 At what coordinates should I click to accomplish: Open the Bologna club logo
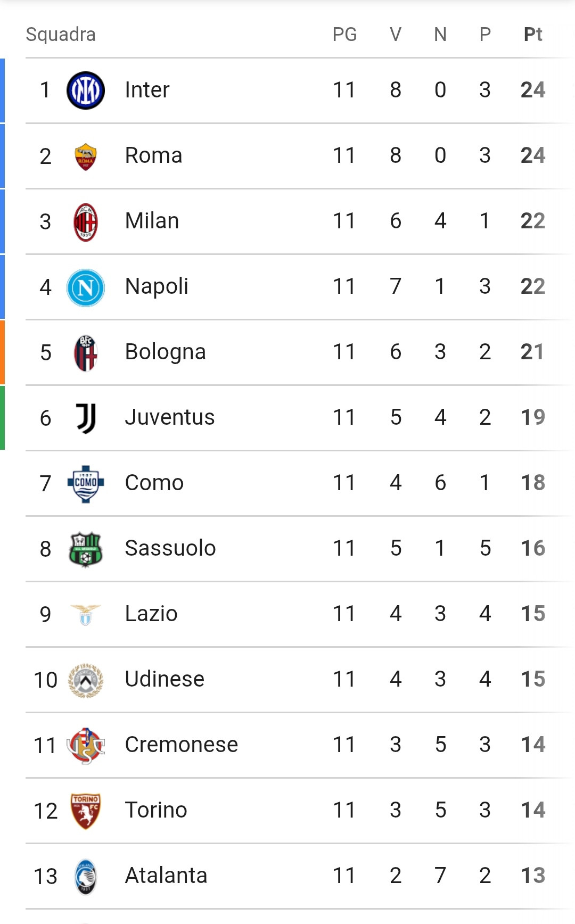coord(85,353)
